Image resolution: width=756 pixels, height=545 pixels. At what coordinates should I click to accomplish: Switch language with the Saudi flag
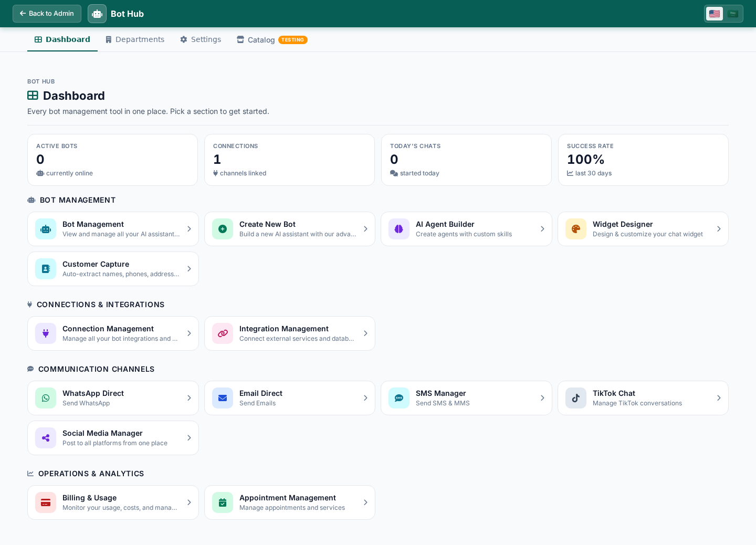tap(733, 14)
